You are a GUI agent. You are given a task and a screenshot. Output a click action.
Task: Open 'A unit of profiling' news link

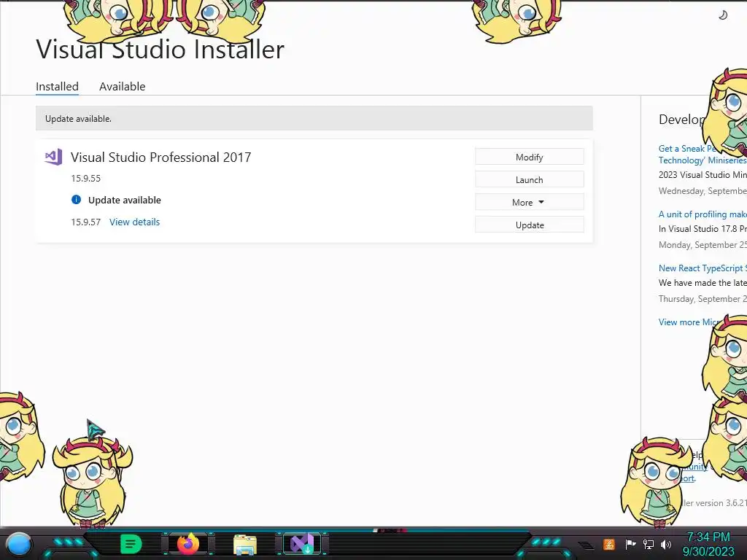point(703,214)
